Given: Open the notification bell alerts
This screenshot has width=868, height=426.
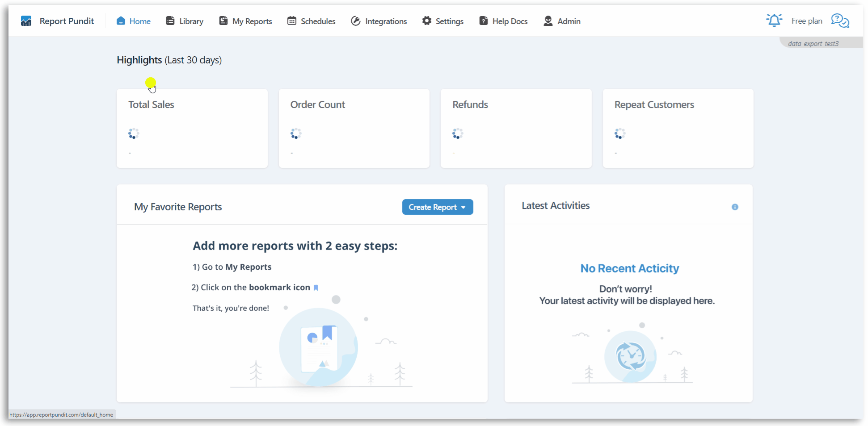Looking at the screenshot, I should (774, 21).
